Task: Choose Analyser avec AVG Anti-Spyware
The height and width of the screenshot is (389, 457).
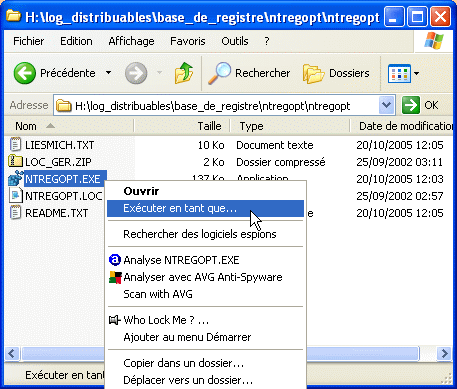Action: tap(205, 277)
